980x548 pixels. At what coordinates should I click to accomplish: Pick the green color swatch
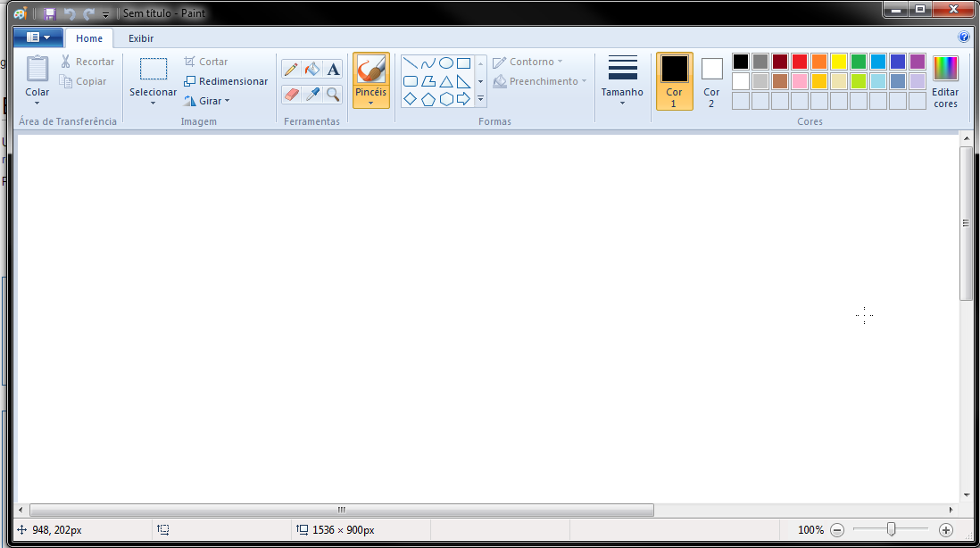coord(858,62)
